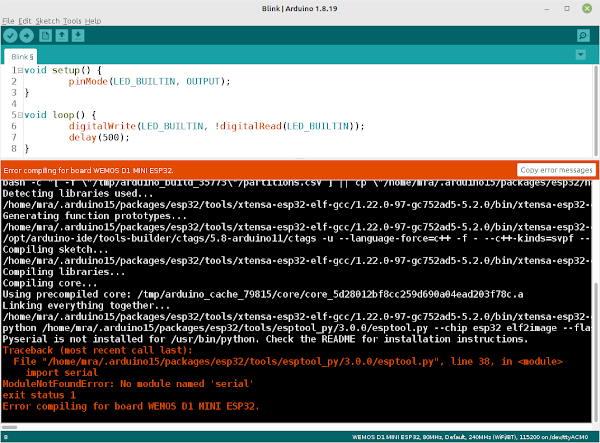
Task: Click the delay(500) code line
Action: click(99, 137)
